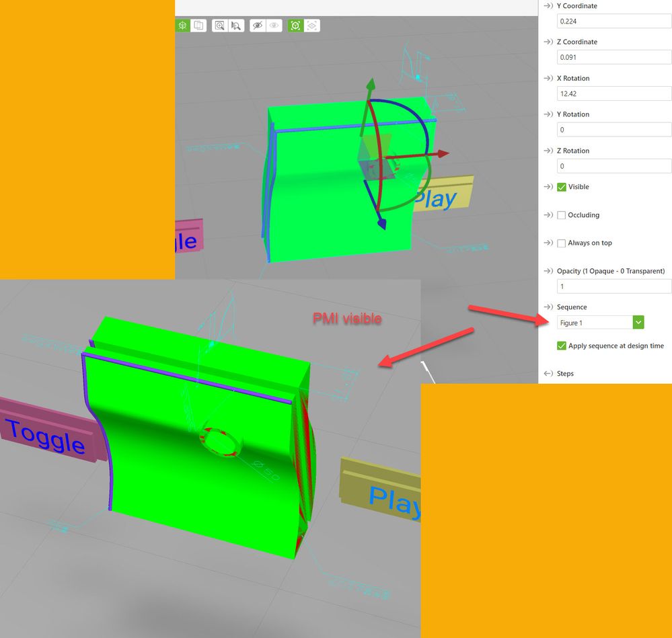Open binding arrow for Y Rotation

point(548,114)
